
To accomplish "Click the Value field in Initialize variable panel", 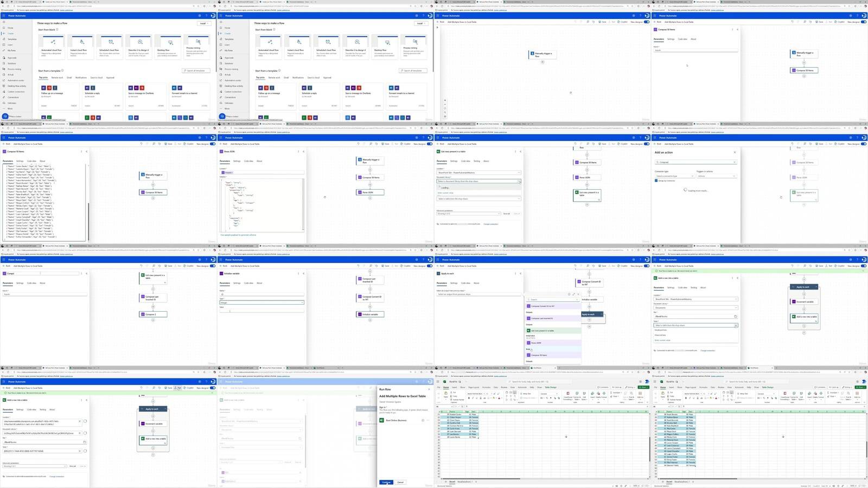I will (261, 311).
